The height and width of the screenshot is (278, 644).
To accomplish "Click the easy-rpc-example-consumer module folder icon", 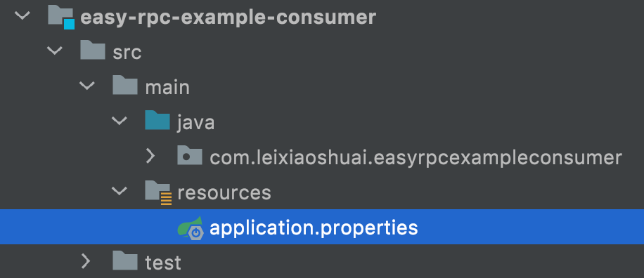I will [x=60, y=18].
